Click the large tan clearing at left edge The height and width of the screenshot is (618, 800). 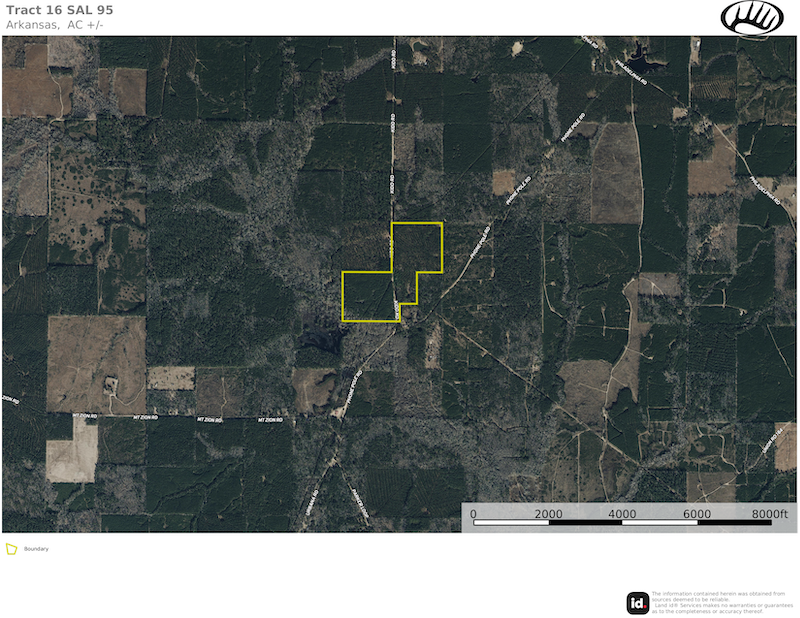(96, 350)
